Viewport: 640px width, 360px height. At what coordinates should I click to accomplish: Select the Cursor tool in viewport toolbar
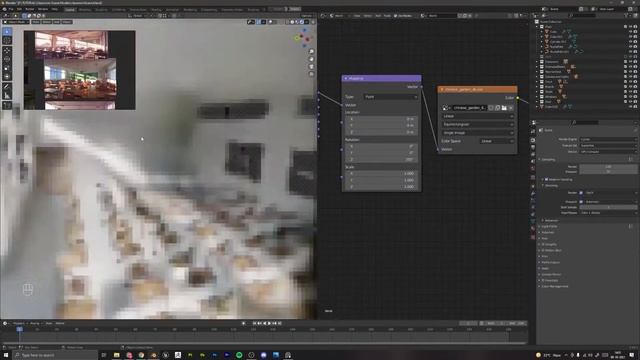tap(7, 40)
